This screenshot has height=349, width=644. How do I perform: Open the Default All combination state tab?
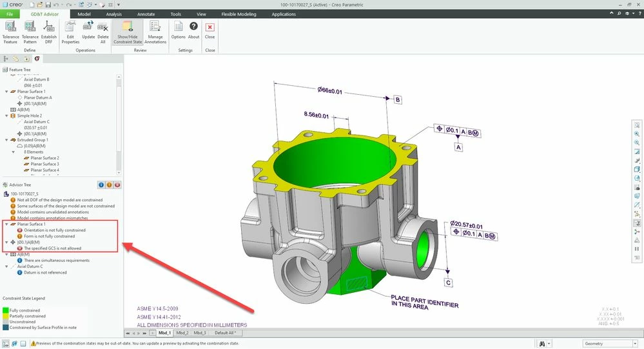click(x=226, y=333)
